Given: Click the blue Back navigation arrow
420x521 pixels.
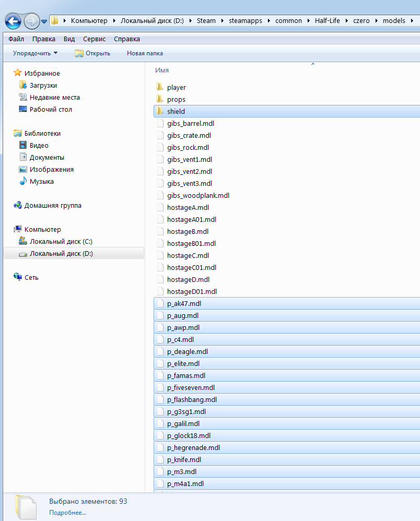Looking at the screenshot, I should click(x=13, y=21).
